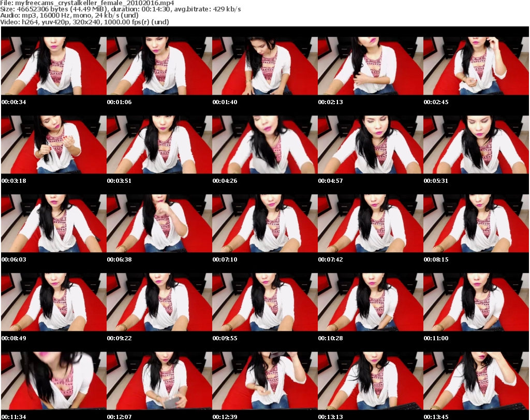Select the thumbnail frame at 00:02:45
Image resolution: width=530 pixels, height=420 pixels.
pyautogui.click(x=476, y=66)
